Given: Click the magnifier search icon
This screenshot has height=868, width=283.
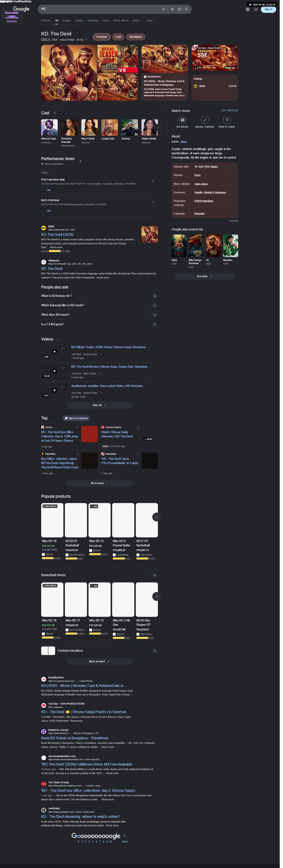Looking at the screenshot, I should pos(187,9).
